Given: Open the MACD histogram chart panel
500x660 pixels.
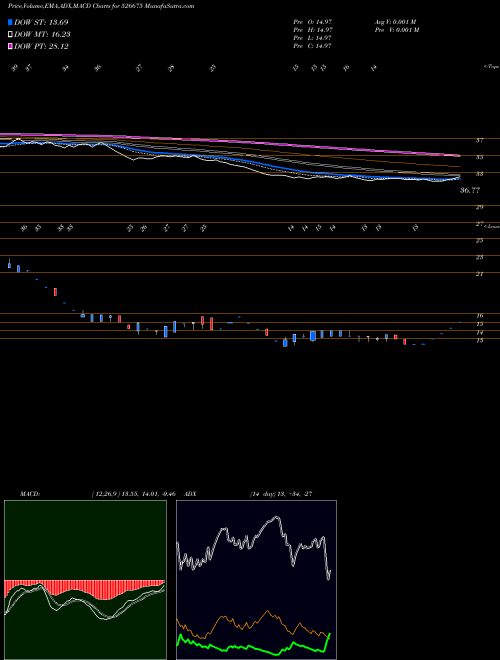Looking at the screenshot, I should (85, 580).
